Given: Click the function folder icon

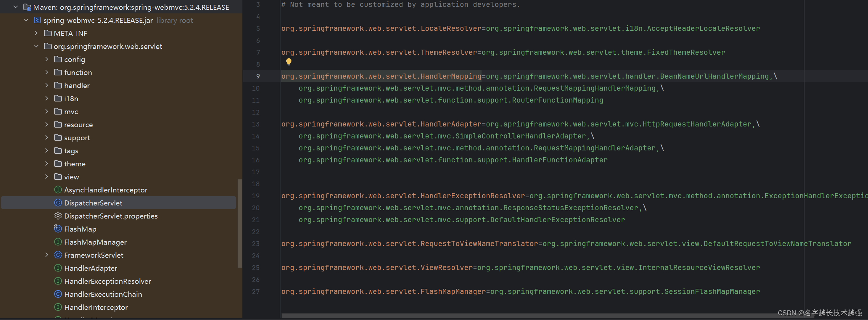Looking at the screenshot, I should 58,72.
